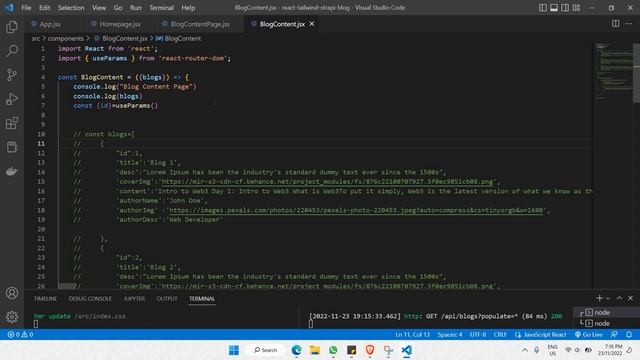Image resolution: width=640 pixels, height=360 pixels.
Task: Select the second node terminal instance
Action: tap(607, 323)
